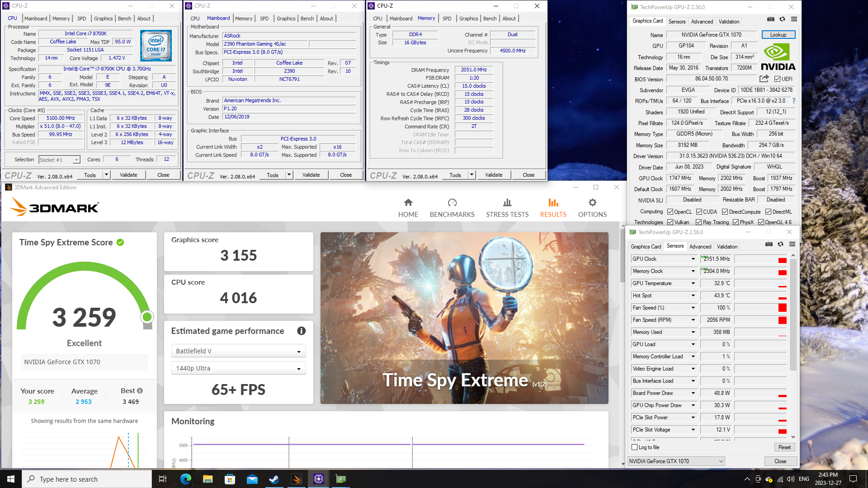Viewport: 868px width, 488px height.
Task: Open the 3DMark HOME icon
Action: click(408, 202)
